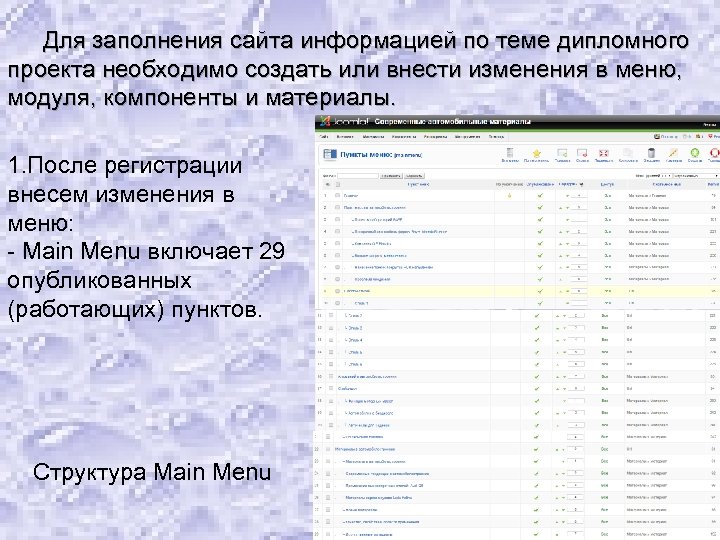Screen dimensions: 720x540
Task: Open the Статья 3 menu item link
Action: [x=354, y=328]
